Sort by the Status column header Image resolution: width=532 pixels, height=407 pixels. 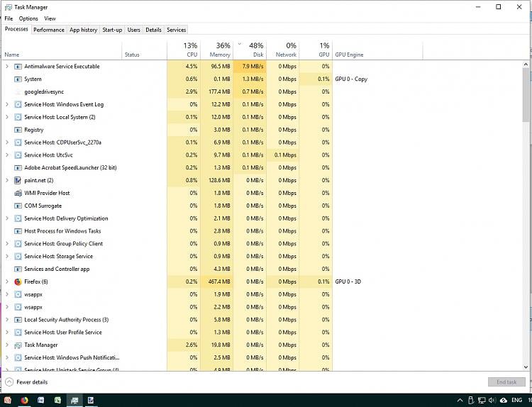144,50
